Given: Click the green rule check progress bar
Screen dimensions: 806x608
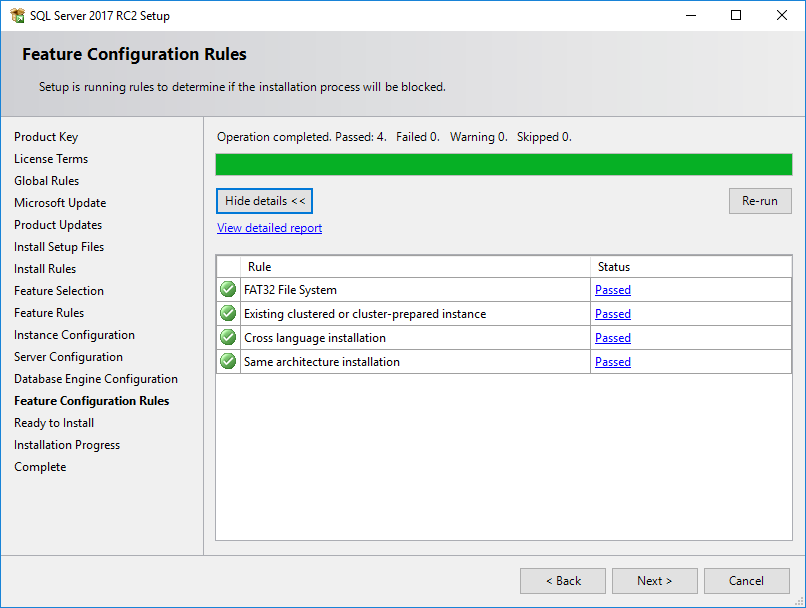Looking at the screenshot, I should tap(504, 164).
